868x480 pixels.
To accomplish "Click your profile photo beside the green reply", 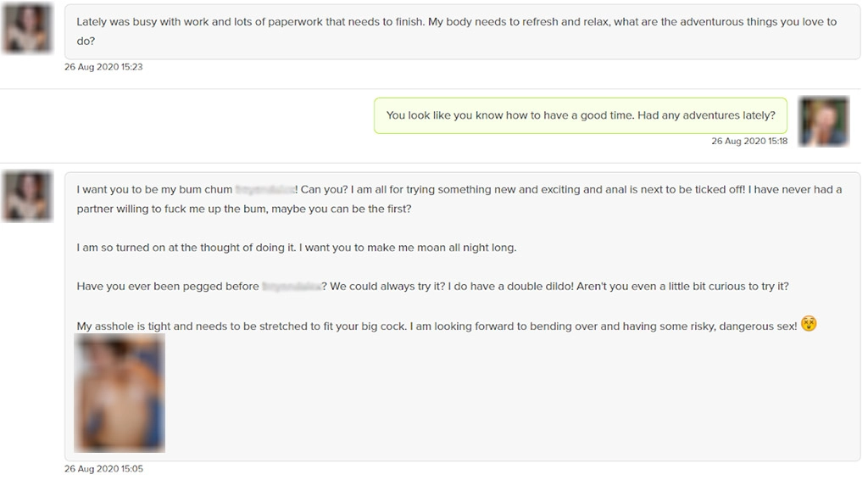I will point(823,121).
